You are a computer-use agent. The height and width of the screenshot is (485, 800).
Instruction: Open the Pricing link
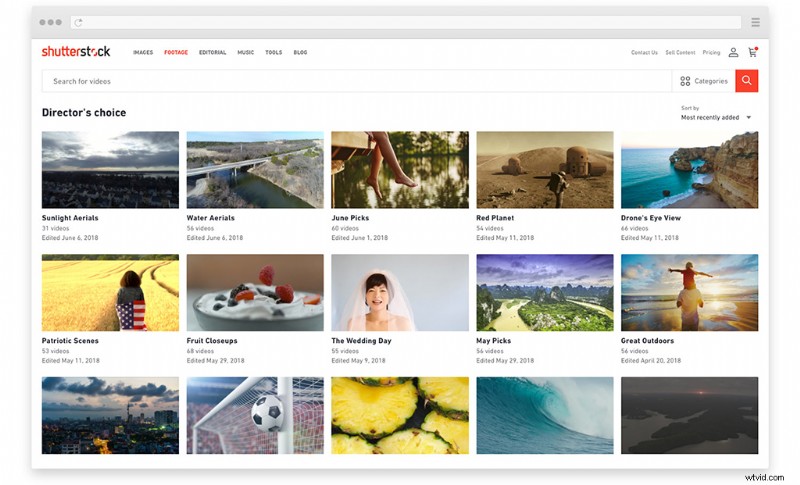[711, 53]
